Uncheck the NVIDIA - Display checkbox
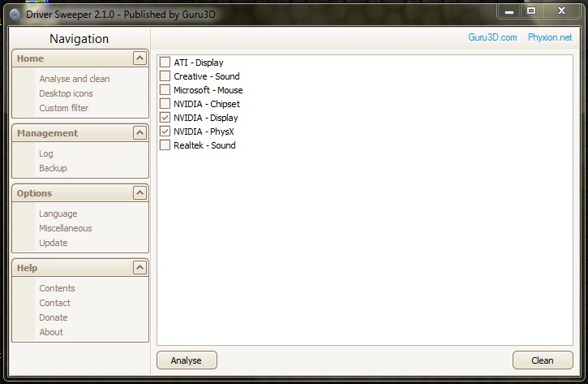588x384 pixels. (x=165, y=118)
